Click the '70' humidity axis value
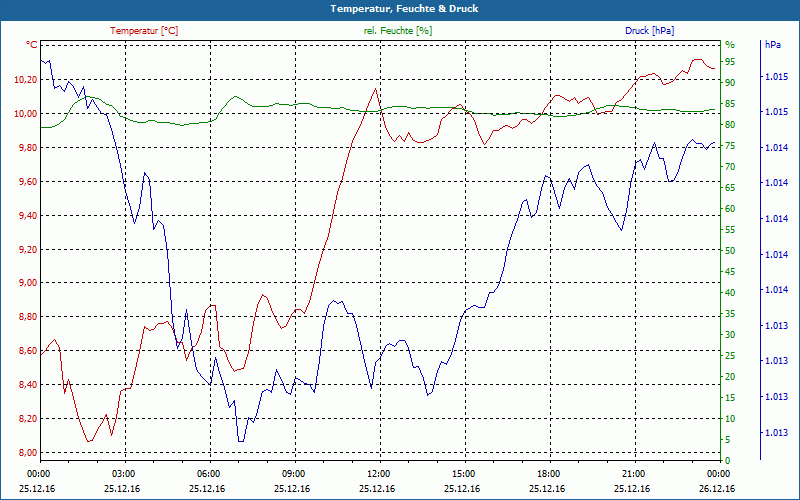The image size is (800, 500). (730, 167)
